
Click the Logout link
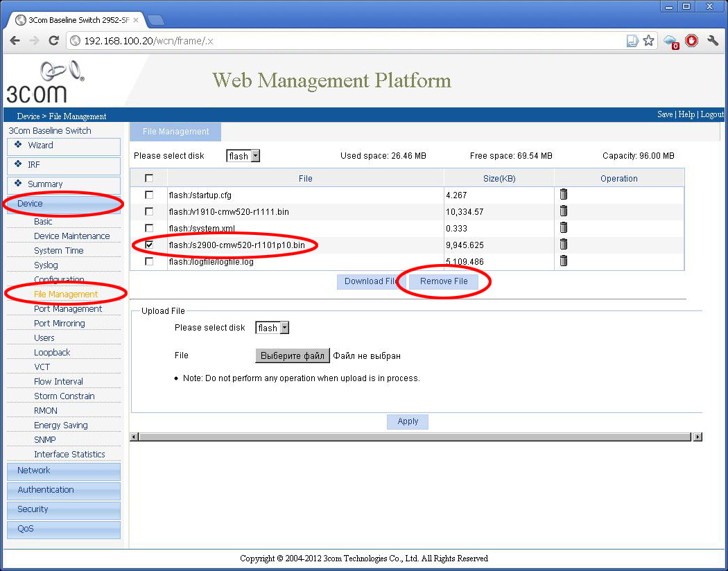coord(712,114)
